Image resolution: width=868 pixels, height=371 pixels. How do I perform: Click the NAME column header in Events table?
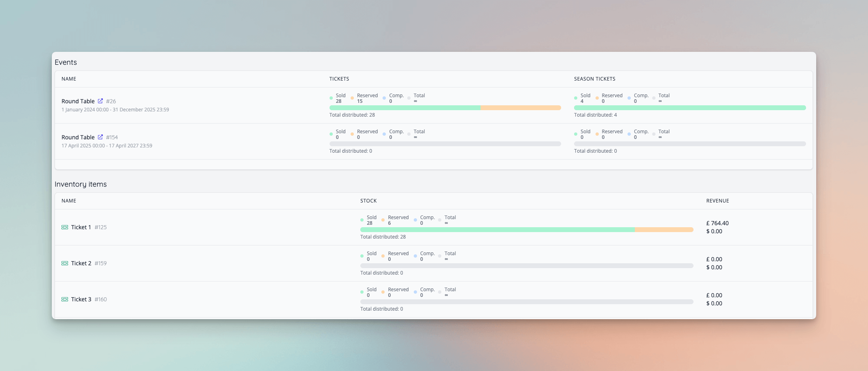pyautogui.click(x=68, y=79)
